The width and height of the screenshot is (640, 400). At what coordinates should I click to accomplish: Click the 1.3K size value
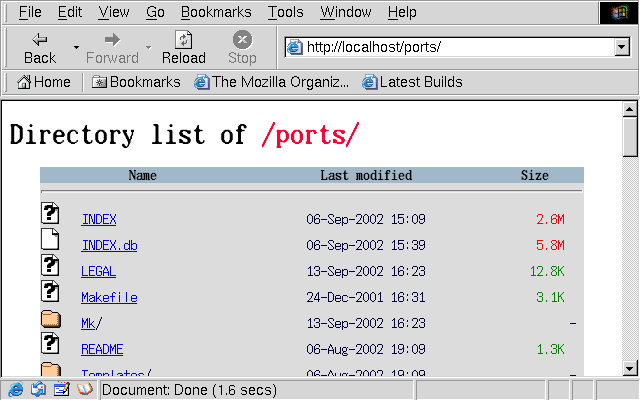tap(550, 350)
